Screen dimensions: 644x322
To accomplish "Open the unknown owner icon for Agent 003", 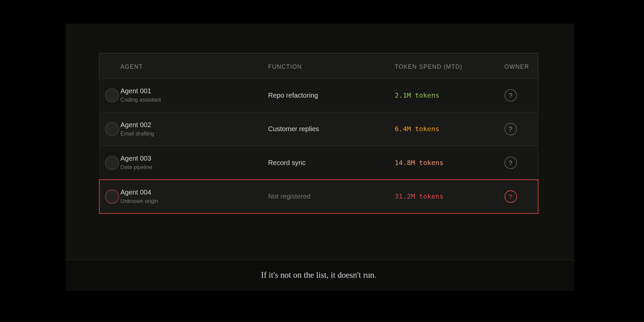I will click(510, 163).
